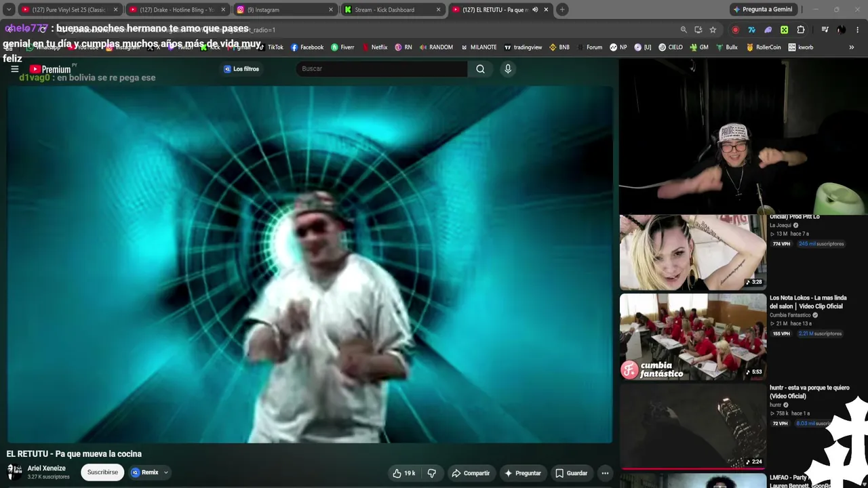Open the tab search dropdown
868x488 pixels.
[x=9, y=9]
